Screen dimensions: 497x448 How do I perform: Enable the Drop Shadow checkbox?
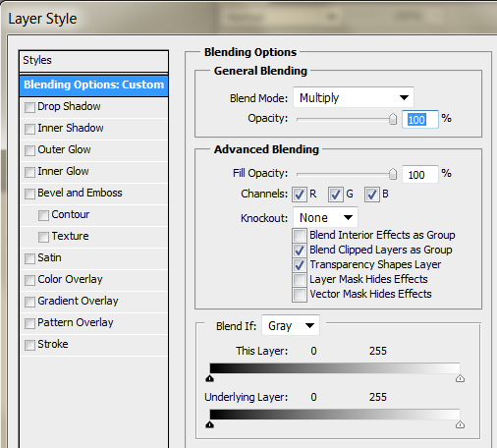click(29, 107)
